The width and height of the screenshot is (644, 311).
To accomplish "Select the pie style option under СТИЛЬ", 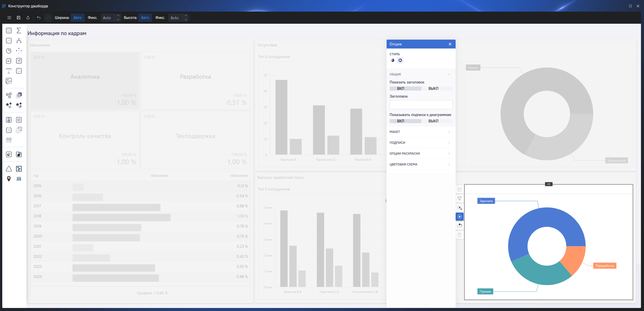I will [393, 60].
